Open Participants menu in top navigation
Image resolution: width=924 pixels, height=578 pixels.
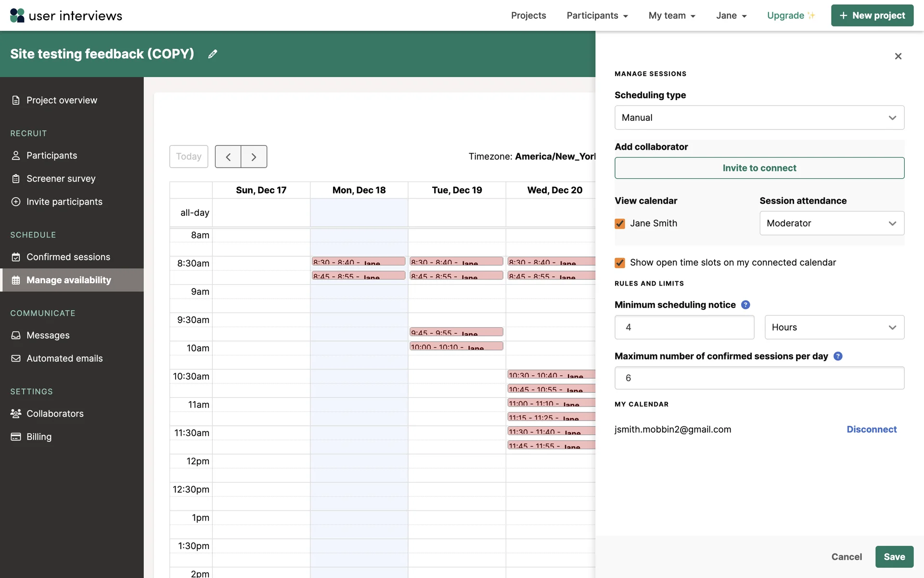coord(597,15)
